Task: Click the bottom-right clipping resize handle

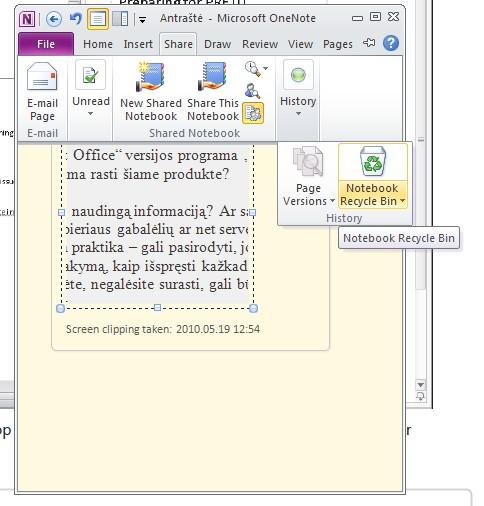Action: 253,308
